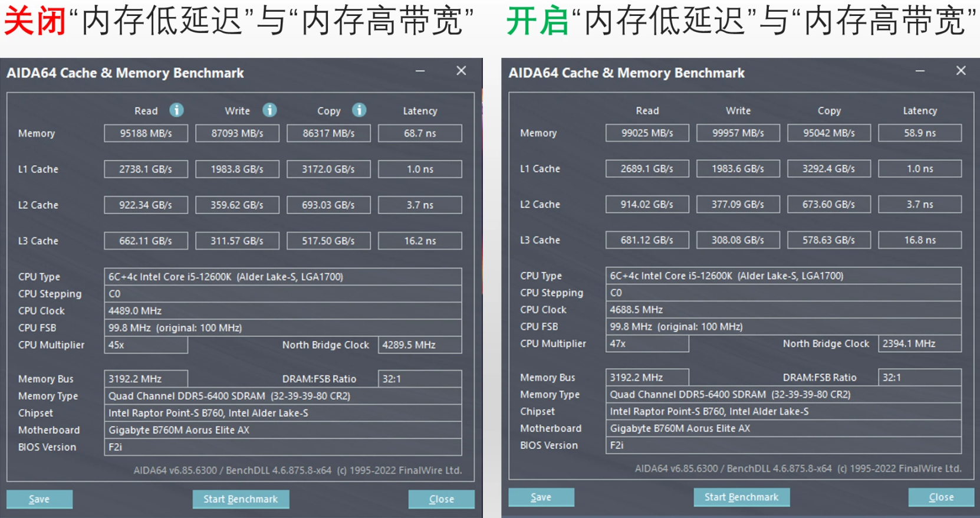Image resolution: width=980 pixels, height=518 pixels.
Task: Click the Chipset field in right window
Action: point(784,411)
